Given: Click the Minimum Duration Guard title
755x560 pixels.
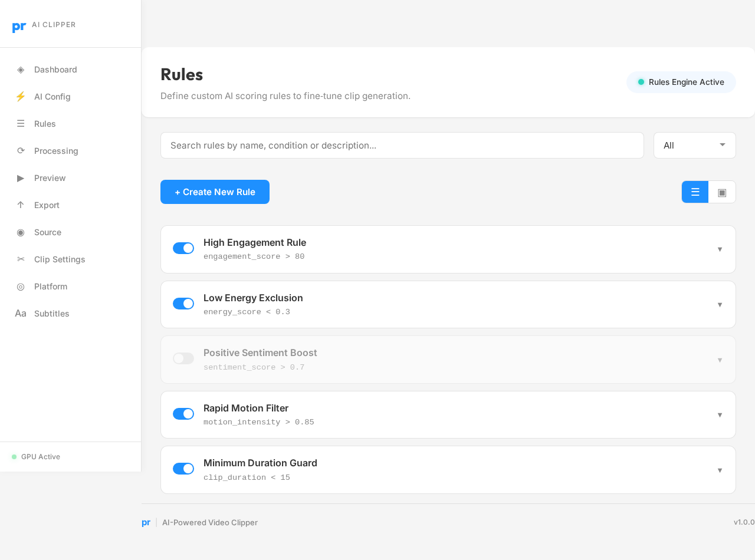Looking at the screenshot, I should tap(260, 463).
